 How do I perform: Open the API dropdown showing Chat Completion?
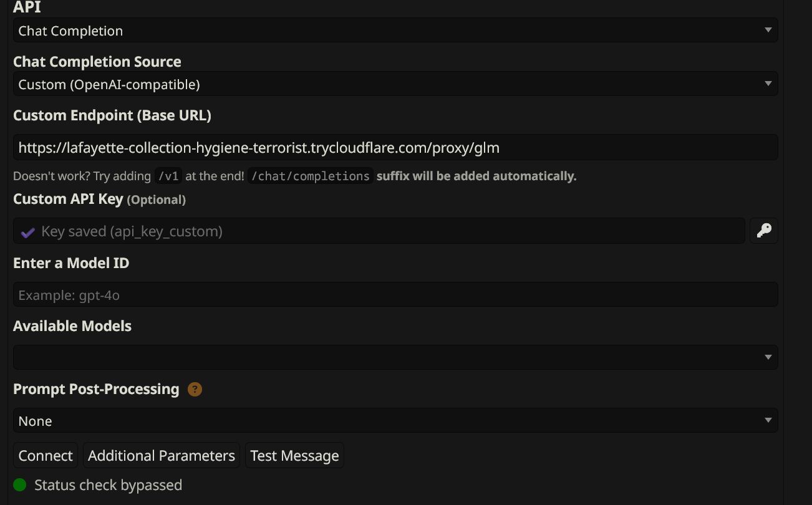click(x=395, y=31)
